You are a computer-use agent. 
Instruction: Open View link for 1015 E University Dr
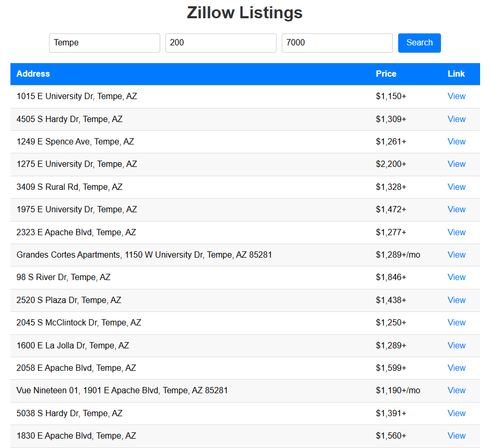click(x=456, y=96)
